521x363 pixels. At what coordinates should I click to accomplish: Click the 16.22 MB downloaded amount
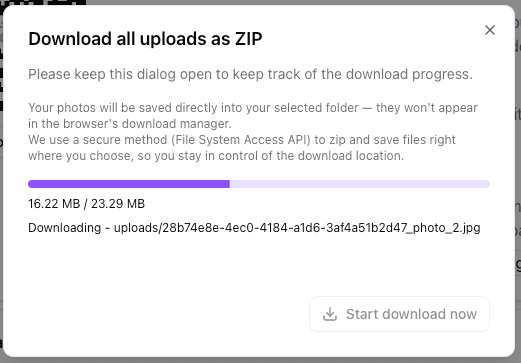click(54, 204)
